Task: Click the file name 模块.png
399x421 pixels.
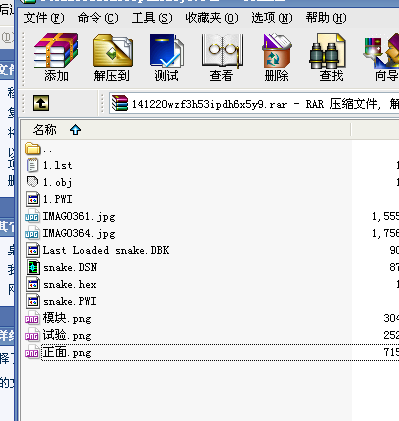Action: point(67,319)
